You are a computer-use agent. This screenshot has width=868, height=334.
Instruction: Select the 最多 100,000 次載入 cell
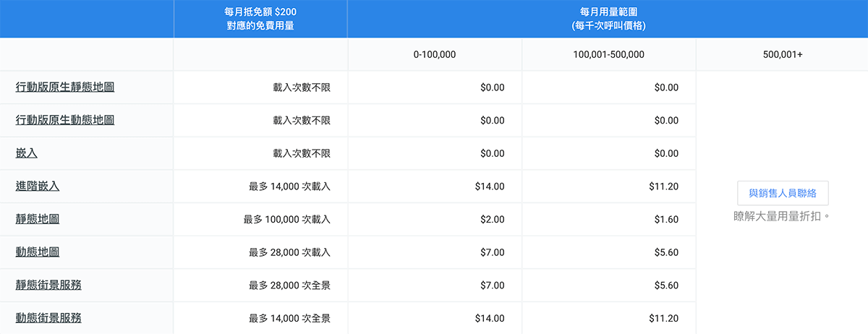260,219
